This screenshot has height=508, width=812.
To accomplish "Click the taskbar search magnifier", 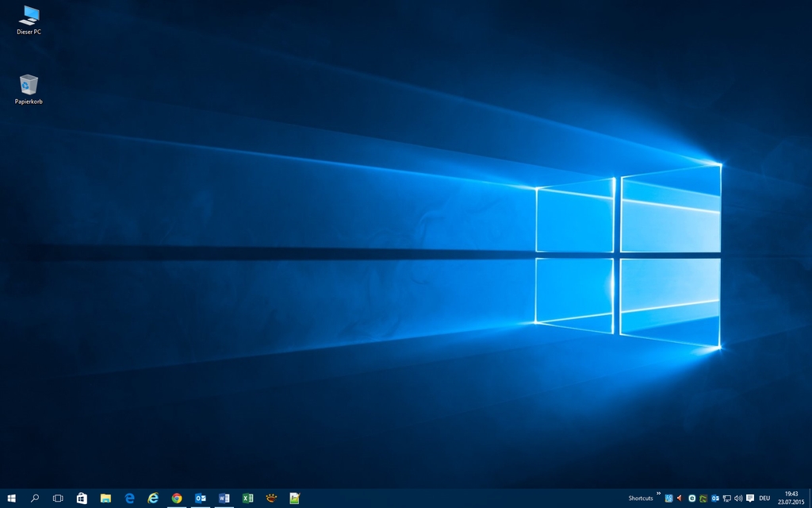I will point(35,498).
